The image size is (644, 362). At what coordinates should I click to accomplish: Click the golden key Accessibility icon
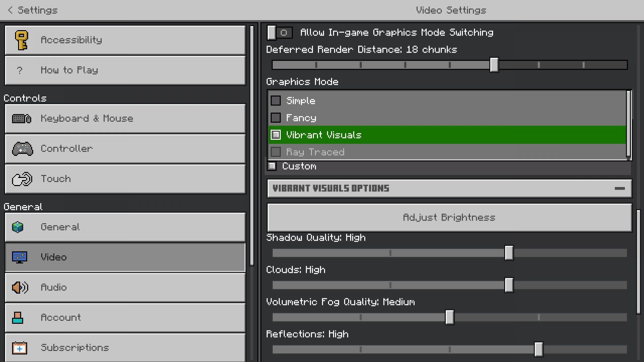pos(22,40)
